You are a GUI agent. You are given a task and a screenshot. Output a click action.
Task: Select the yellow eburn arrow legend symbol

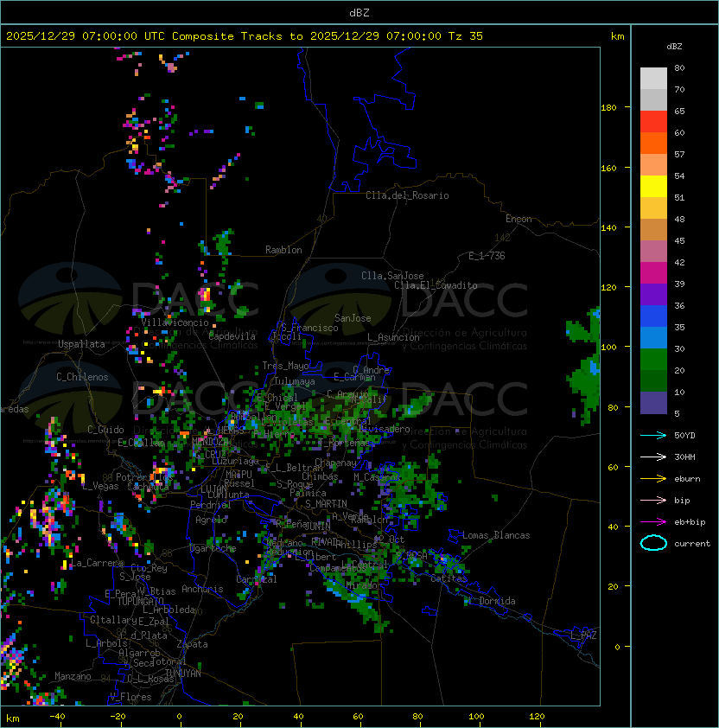coord(653,479)
